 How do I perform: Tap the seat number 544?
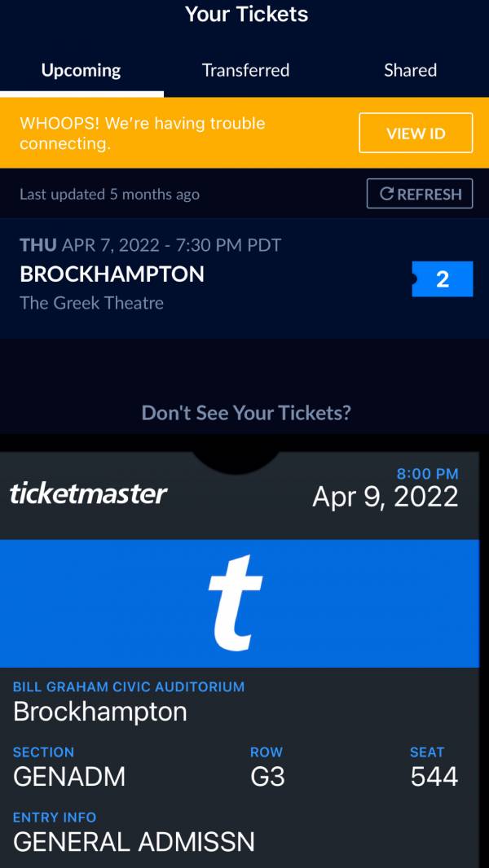[x=434, y=777]
